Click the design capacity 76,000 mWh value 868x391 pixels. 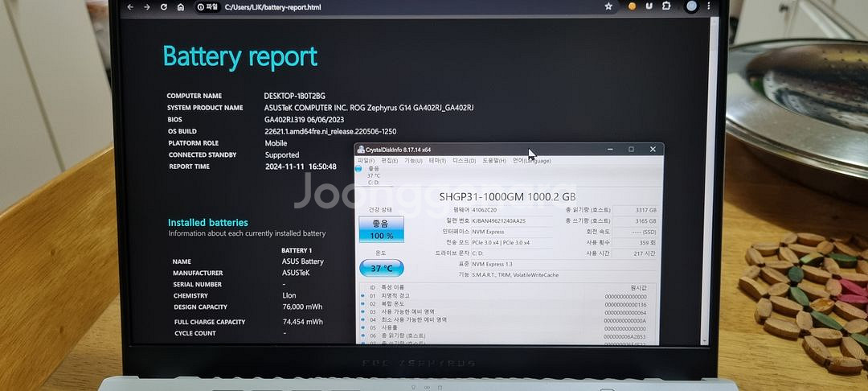click(x=302, y=307)
